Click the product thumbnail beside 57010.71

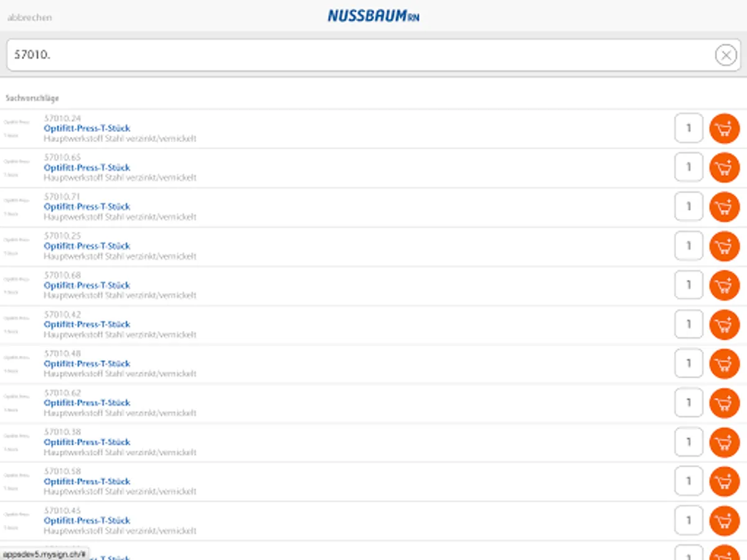(x=16, y=207)
